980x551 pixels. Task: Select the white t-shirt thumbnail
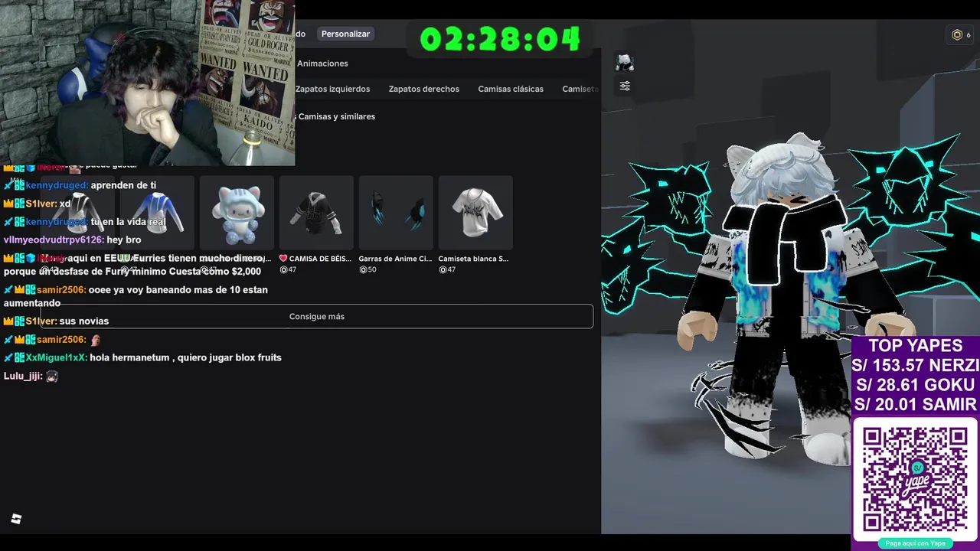(x=475, y=213)
